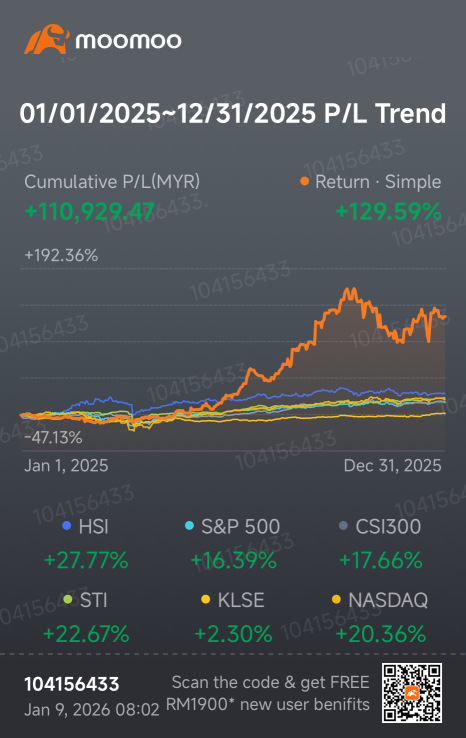Click the Dec 31, 2025 axis date
The width and height of the screenshot is (466, 738).
coord(393,465)
